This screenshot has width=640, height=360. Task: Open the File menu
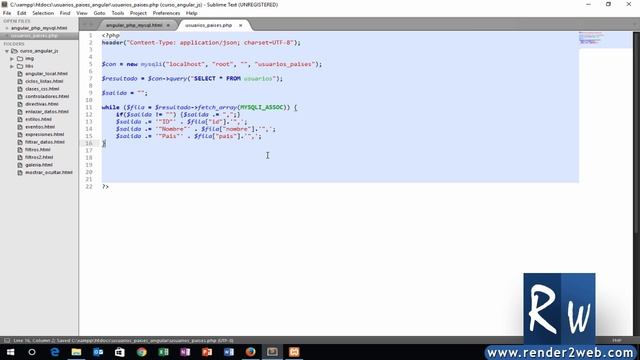(x=7, y=13)
